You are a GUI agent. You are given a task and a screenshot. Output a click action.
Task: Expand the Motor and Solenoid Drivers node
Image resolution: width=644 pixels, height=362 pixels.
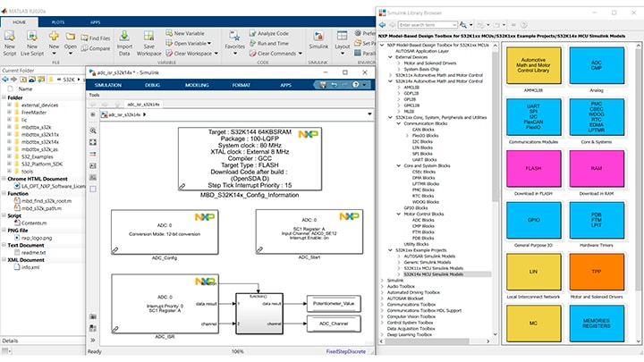[399, 64]
